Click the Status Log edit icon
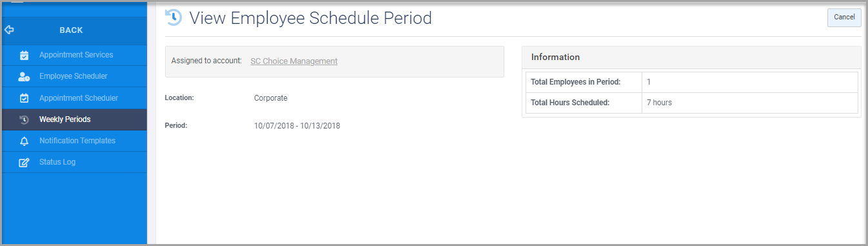Screen dimensions: 868x246 coord(24,162)
